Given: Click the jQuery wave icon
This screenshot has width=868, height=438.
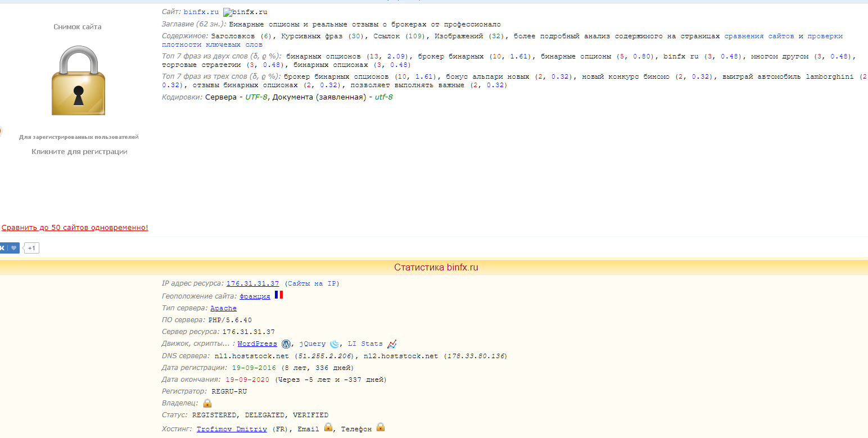Looking at the screenshot, I should (x=334, y=344).
